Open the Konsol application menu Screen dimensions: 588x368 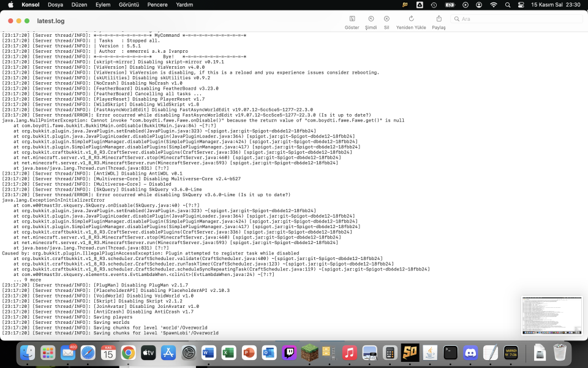(31, 5)
